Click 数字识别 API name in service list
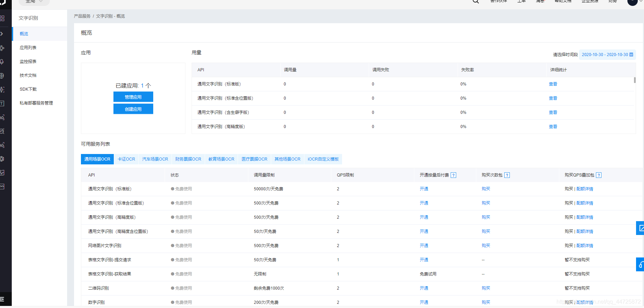Viewport: 644px width, 308px height. pos(96,302)
